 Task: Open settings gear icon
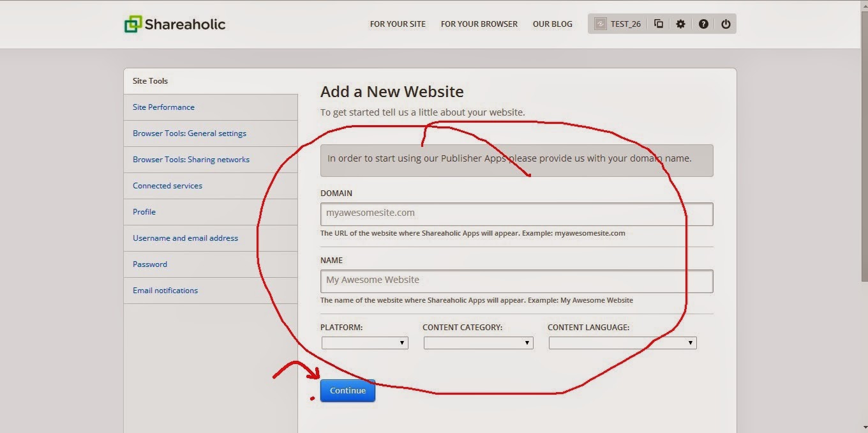pyautogui.click(x=681, y=24)
